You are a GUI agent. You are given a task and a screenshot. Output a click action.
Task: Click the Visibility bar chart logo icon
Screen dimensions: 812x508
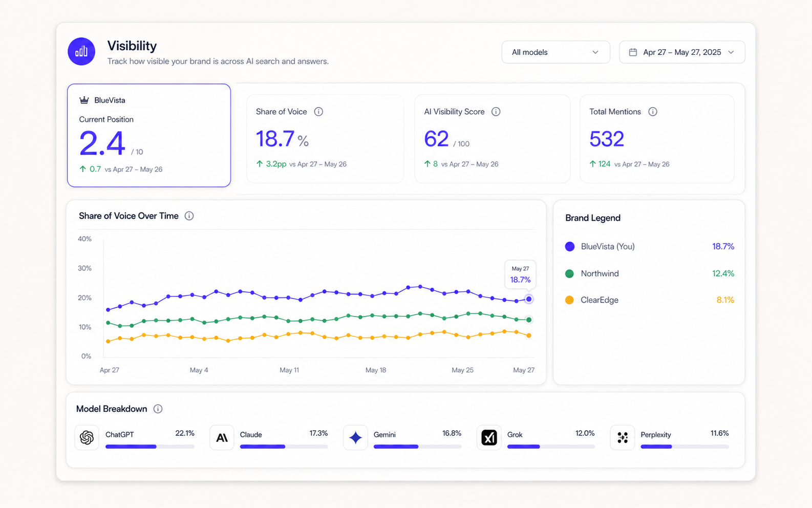[81, 51]
